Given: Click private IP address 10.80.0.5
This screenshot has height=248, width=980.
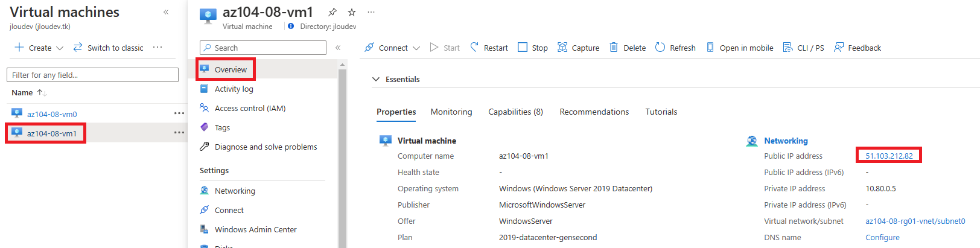Looking at the screenshot, I should click(x=881, y=188).
